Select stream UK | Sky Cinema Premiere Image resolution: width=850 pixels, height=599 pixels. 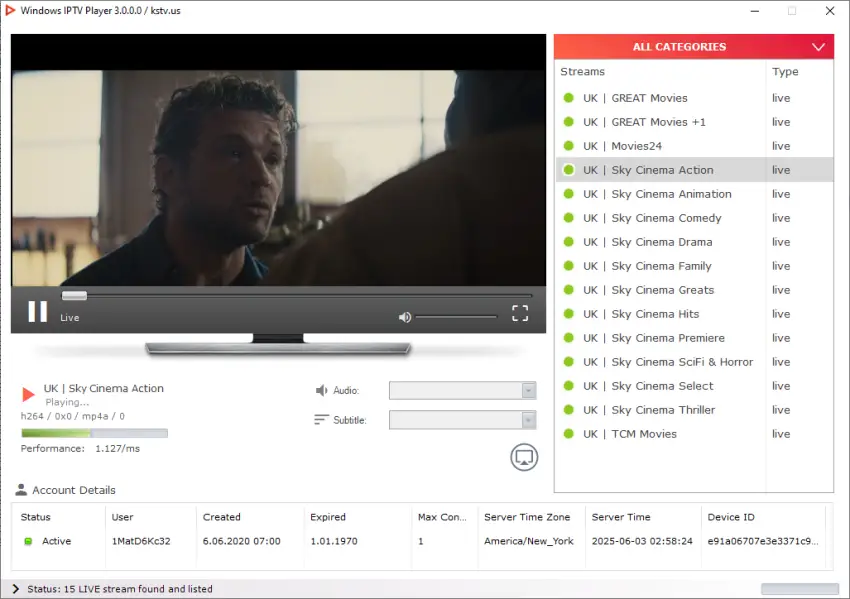coord(694,338)
